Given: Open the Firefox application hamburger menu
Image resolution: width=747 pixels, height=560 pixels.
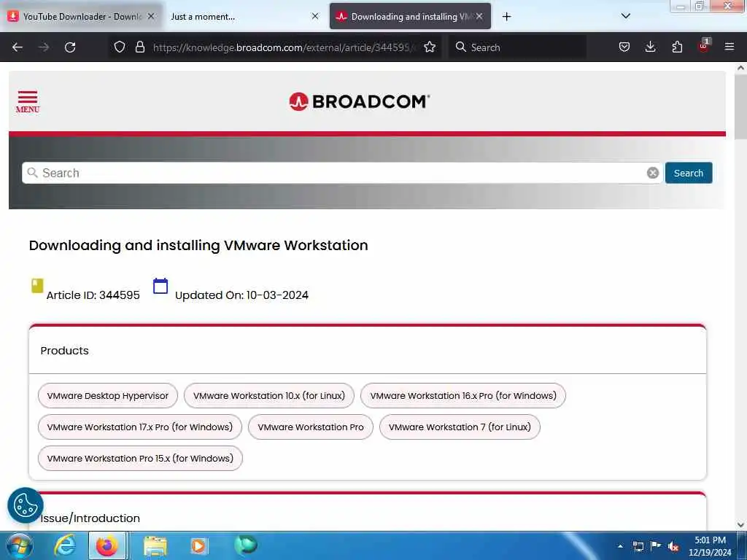Looking at the screenshot, I should (729, 47).
